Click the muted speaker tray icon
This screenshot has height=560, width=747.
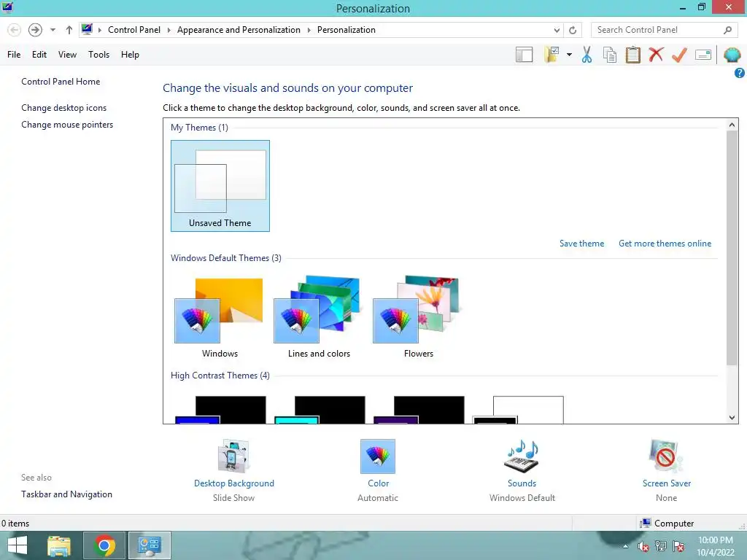pyautogui.click(x=643, y=546)
